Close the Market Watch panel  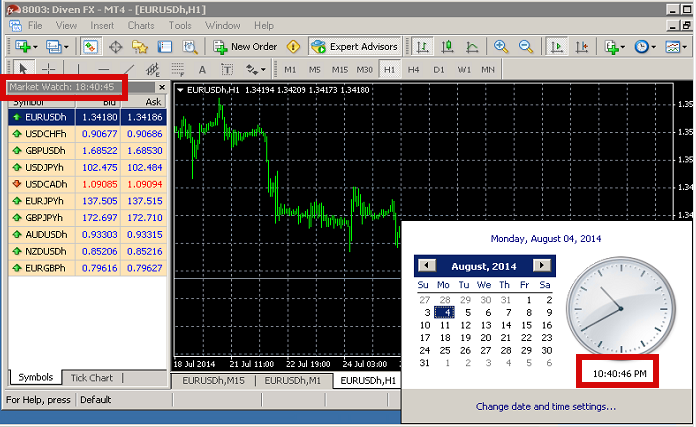[162, 87]
